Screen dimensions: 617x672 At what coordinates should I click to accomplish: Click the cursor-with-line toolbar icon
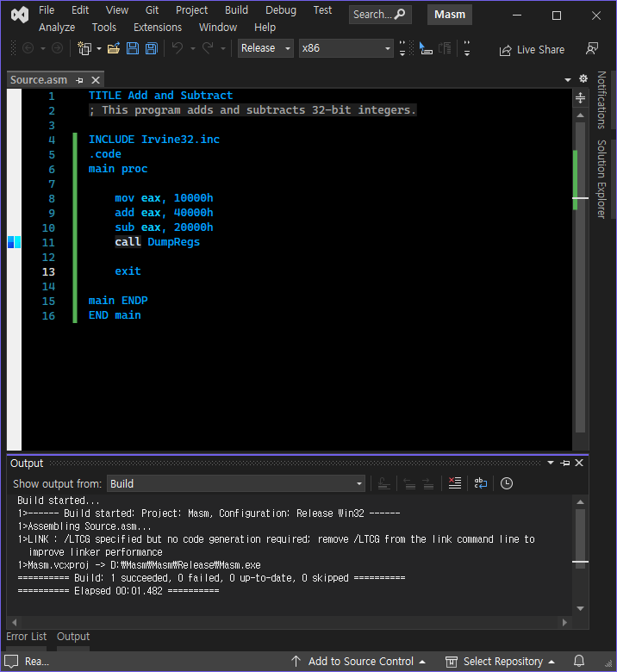pyautogui.click(x=426, y=48)
